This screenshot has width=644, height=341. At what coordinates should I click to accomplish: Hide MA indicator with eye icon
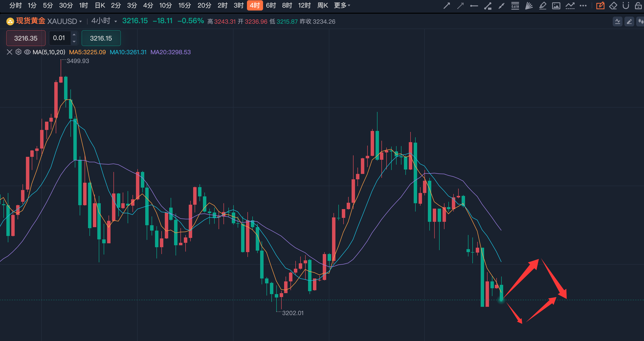[x=27, y=52]
